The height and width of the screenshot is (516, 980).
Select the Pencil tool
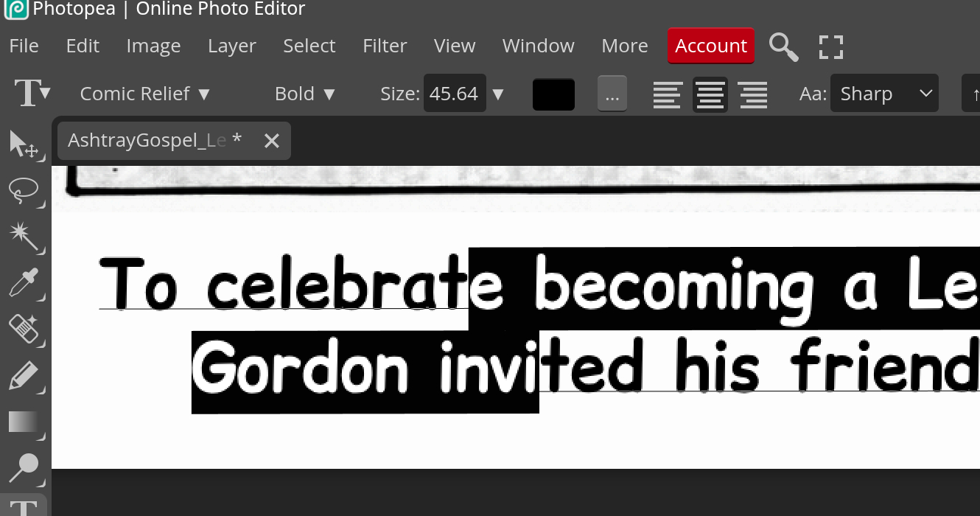click(x=24, y=375)
